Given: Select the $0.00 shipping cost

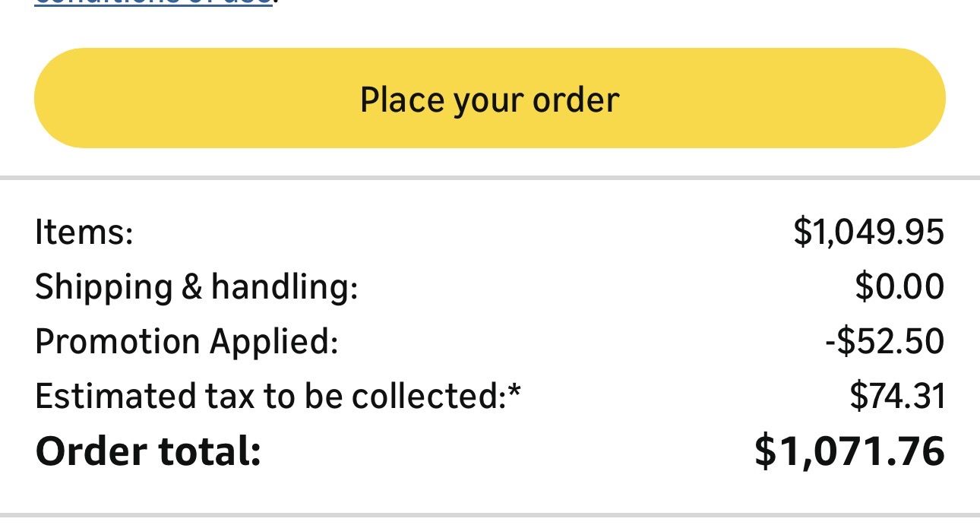Looking at the screenshot, I should coord(899,287).
